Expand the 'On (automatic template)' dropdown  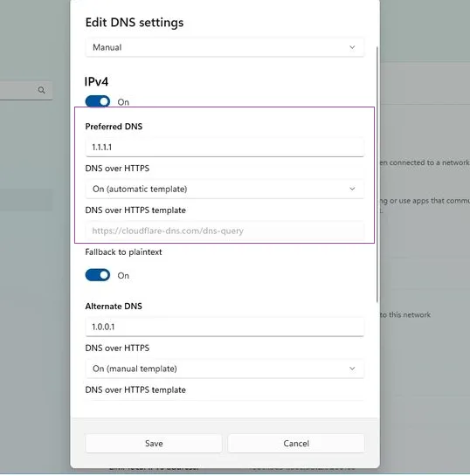[225, 189]
